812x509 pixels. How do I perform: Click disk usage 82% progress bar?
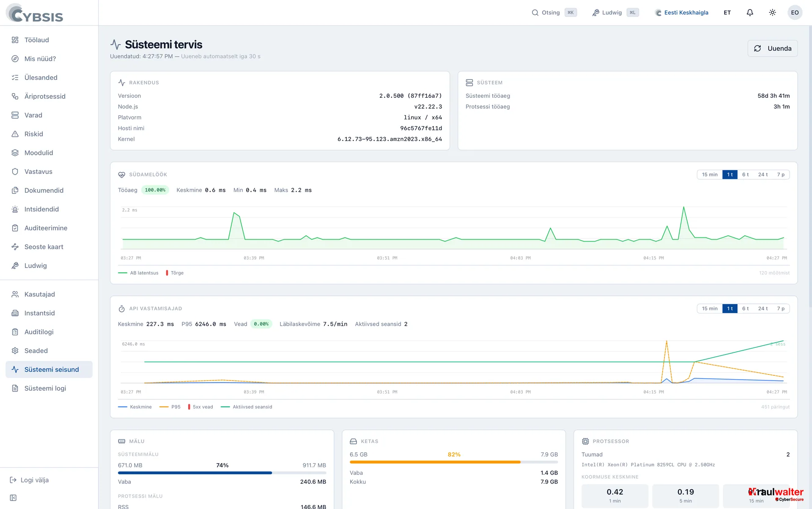tap(453, 462)
